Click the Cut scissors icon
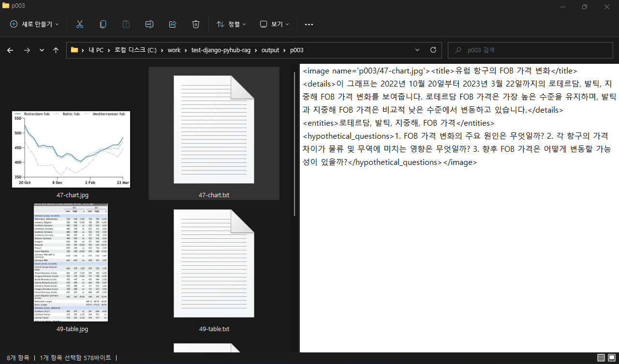Viewport: 619px width, 364px height. (80, 24)
